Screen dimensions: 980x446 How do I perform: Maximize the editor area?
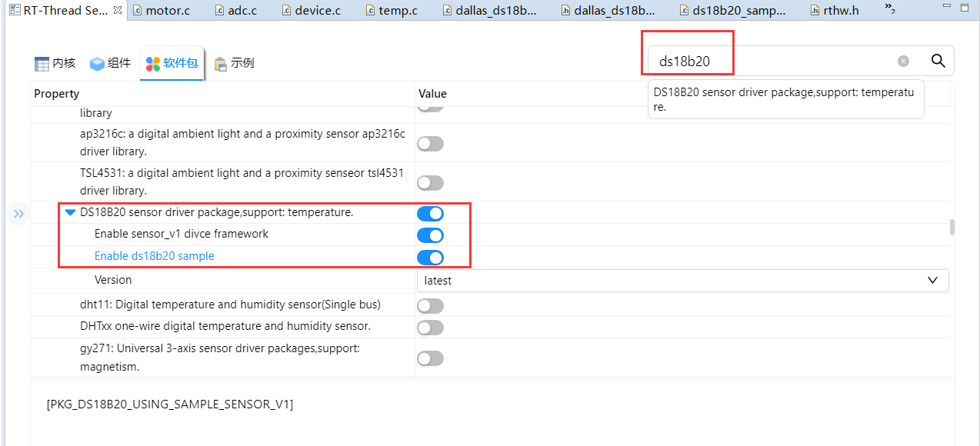966,8
